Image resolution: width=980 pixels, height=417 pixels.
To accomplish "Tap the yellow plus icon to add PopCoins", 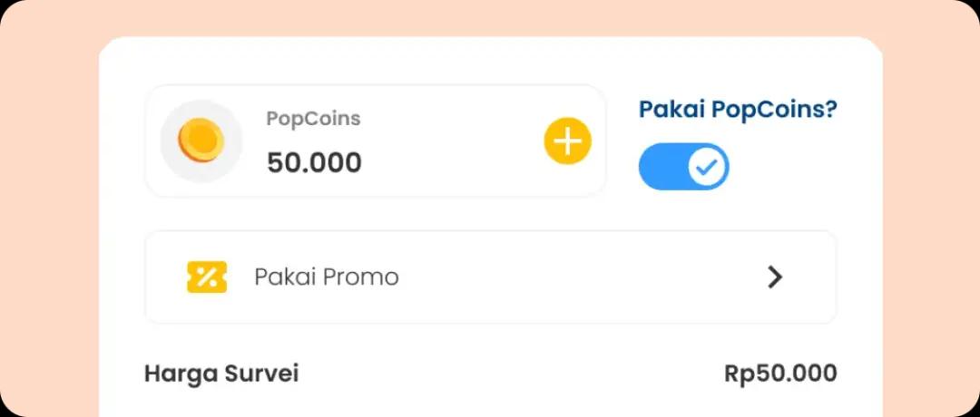I will click(567, 141).
